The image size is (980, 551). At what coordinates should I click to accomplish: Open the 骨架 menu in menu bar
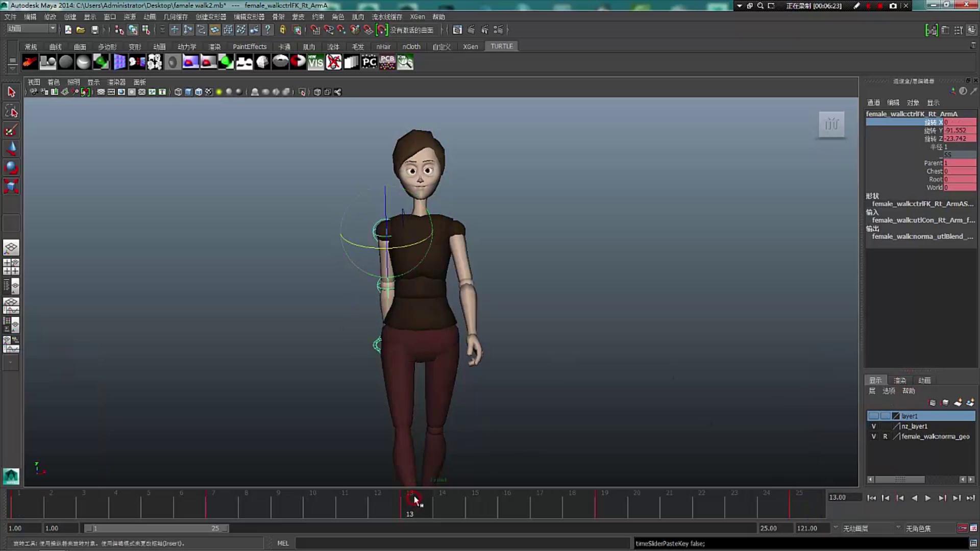[278, 17]
